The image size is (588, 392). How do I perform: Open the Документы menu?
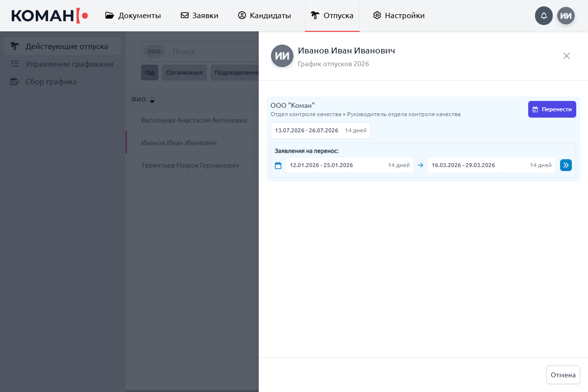(133, 16)
